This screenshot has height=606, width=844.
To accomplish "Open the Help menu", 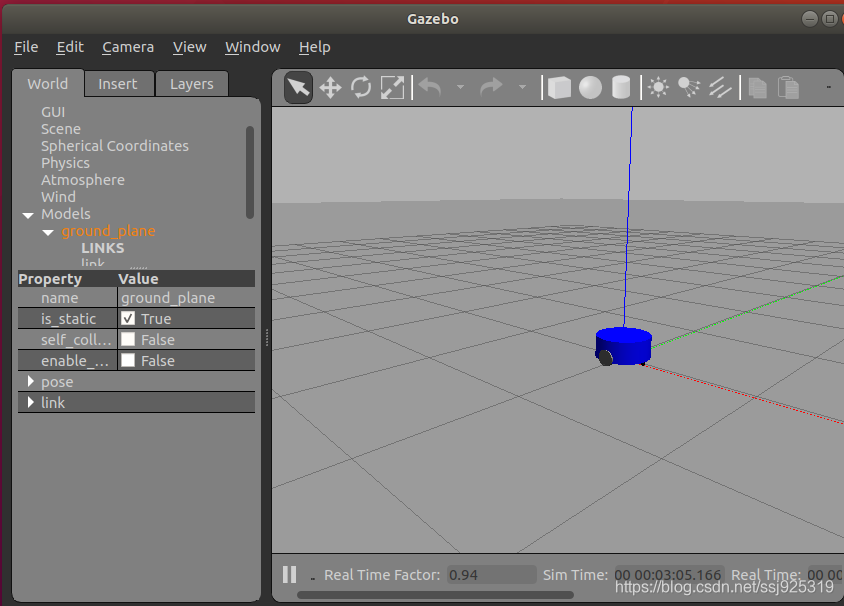I will click(315, 47).
